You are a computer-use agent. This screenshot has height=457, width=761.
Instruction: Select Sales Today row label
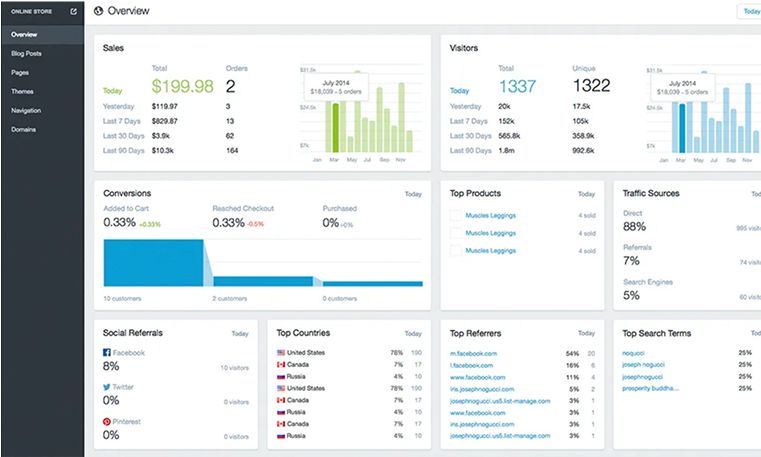tap(113, 91)
